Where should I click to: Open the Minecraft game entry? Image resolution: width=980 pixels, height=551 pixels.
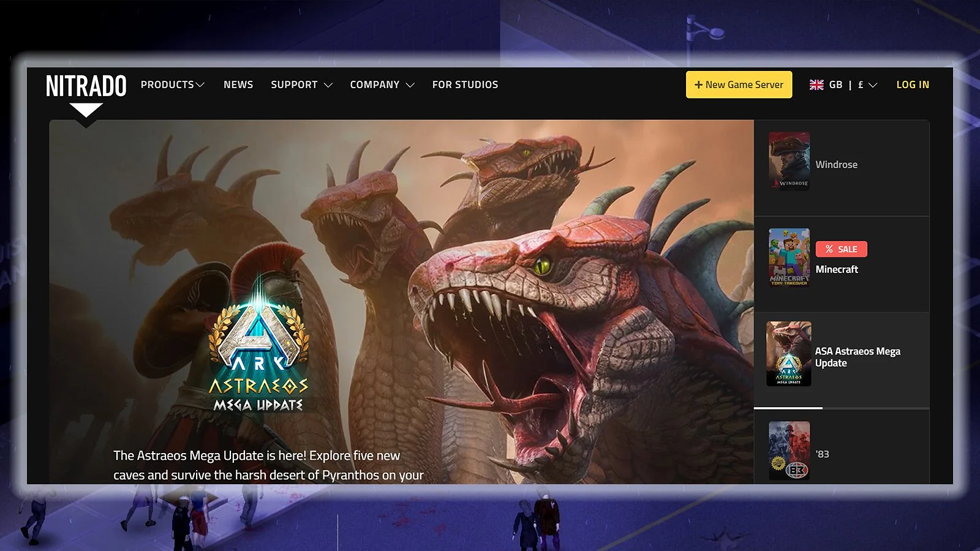[x=842, y=264]
